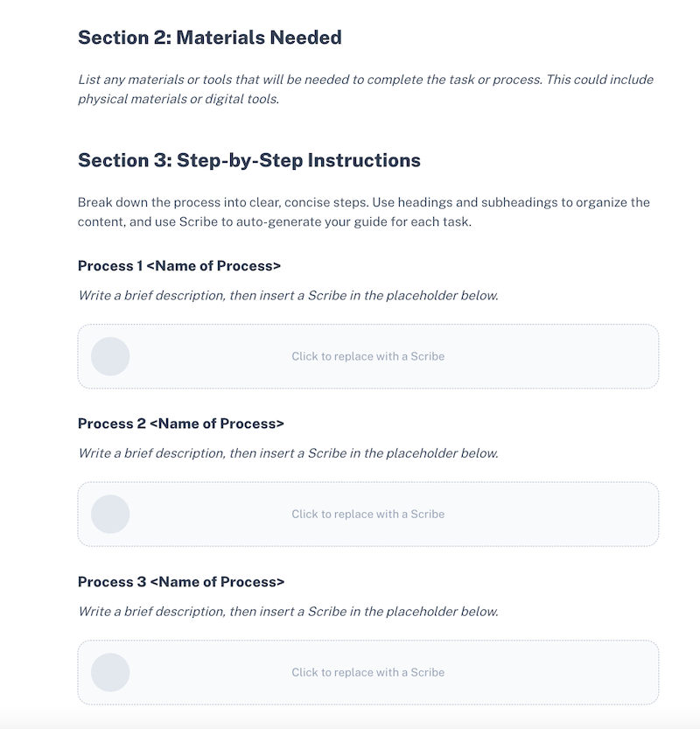Click 'Click to replace with a Scribe' under Process 1
Screen dimensions: 700x729
[x=367, y=356]
